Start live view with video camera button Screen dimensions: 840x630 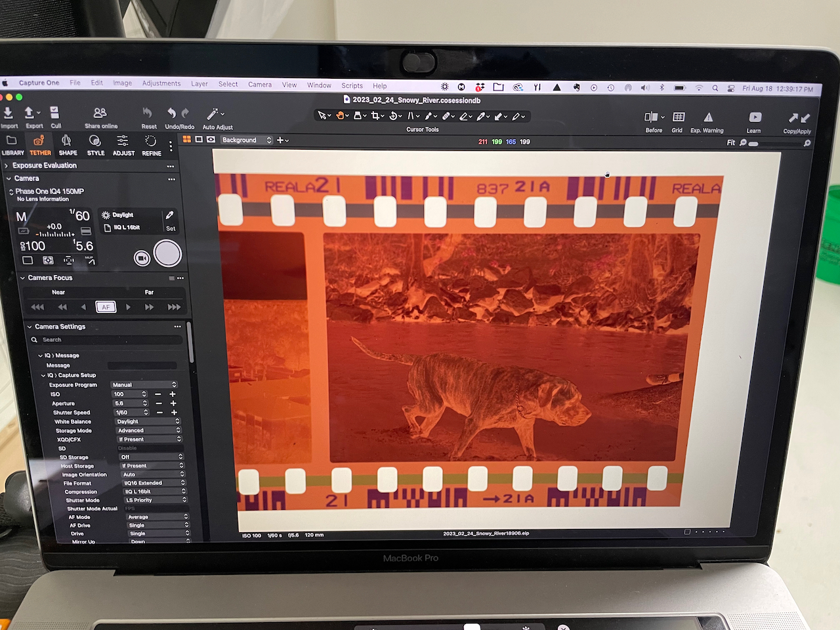click(x=142, y=258)
